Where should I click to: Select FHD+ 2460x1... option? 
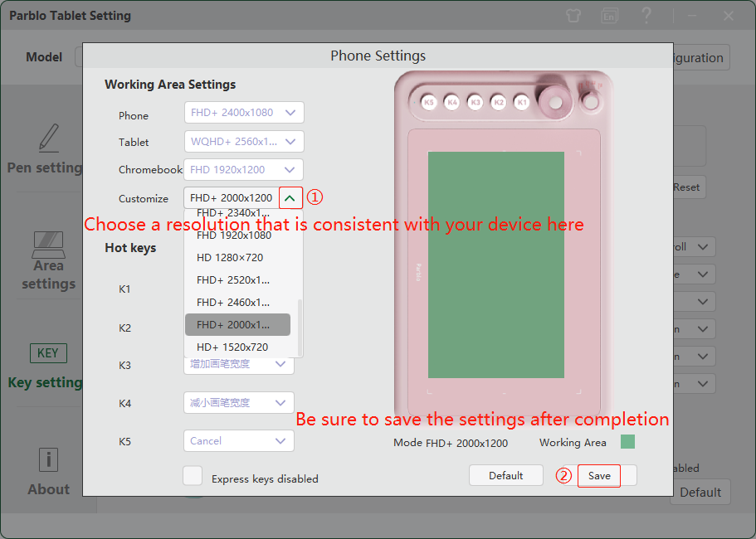click(237, 303)
